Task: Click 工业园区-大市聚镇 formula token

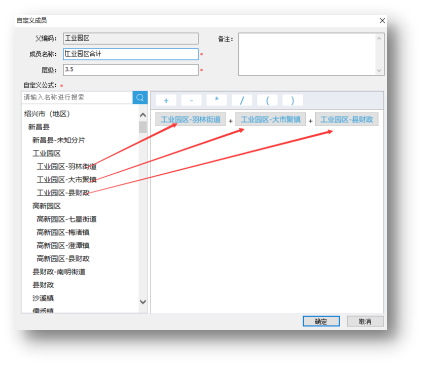Action: point(271,119)
